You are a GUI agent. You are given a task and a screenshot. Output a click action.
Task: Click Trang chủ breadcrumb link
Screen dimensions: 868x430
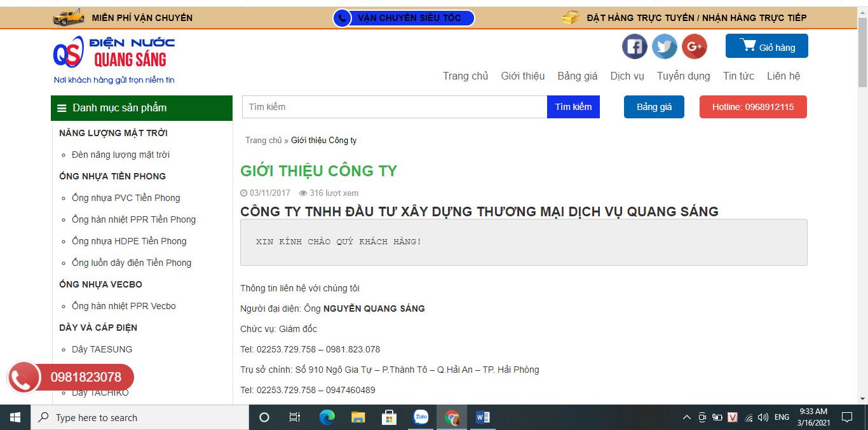(264, 141)
